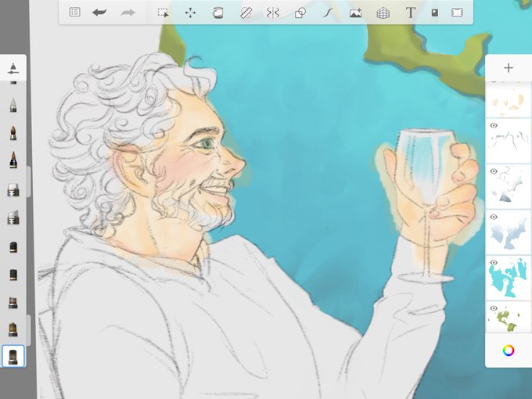Viewport: 532px width, 399px height.
Task: Import an image with the picture icon
Action: [355, 13]
